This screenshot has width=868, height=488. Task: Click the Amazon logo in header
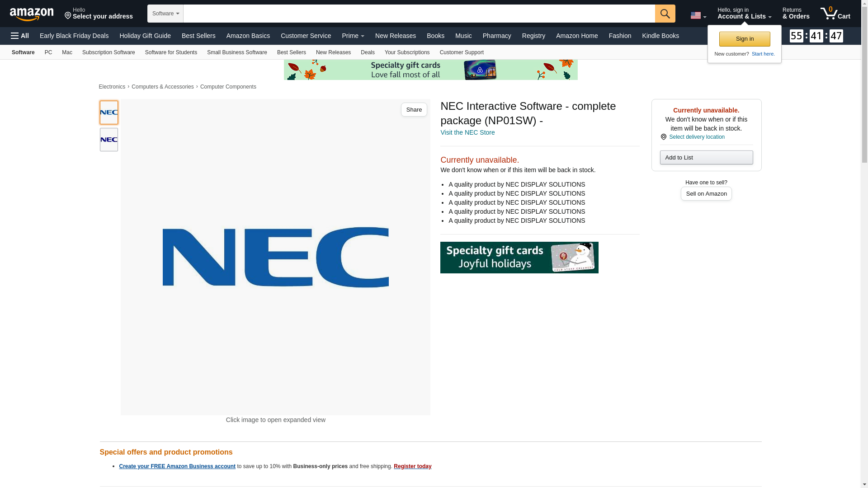[x=32, y=14]
